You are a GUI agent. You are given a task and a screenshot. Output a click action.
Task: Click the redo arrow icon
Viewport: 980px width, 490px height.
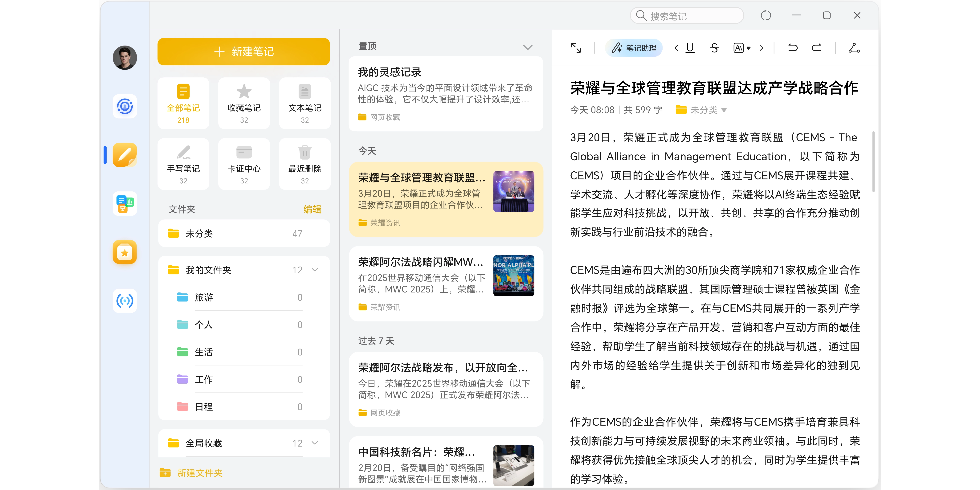(x=816, y=48)
